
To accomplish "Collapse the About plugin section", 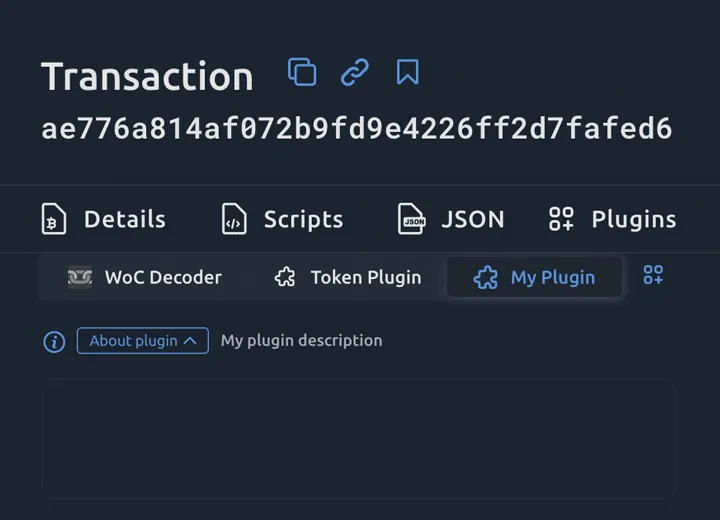I will tap(142, 341).
